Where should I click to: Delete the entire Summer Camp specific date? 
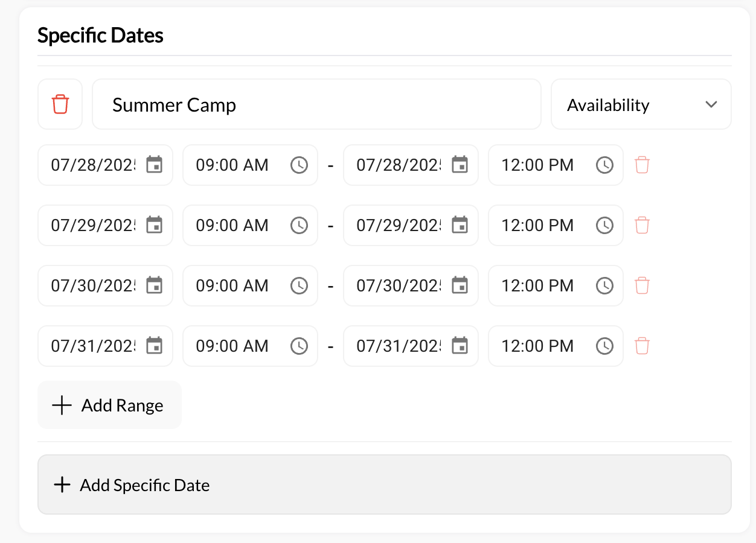60,104
